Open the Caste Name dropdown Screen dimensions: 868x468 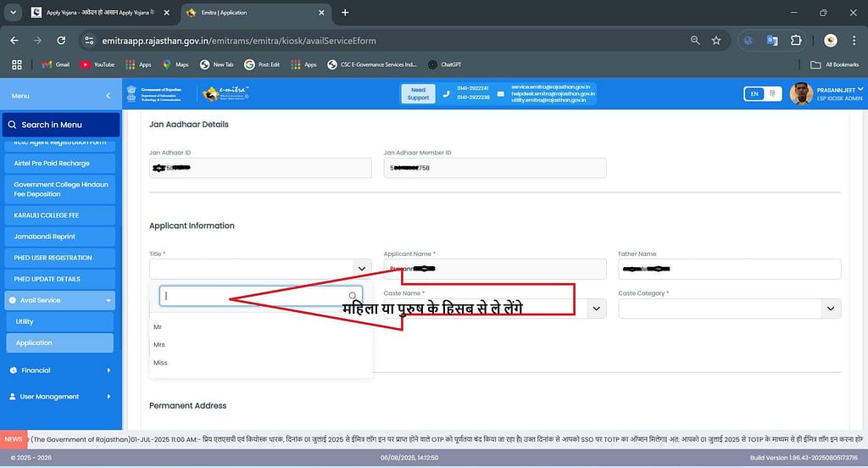596,309
